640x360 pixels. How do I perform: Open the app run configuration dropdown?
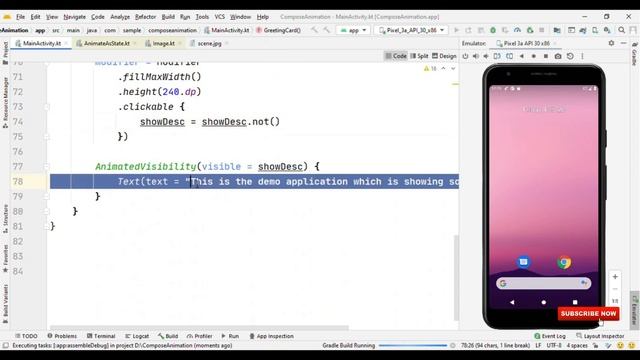pyautogui.click(x=353, y=30)
